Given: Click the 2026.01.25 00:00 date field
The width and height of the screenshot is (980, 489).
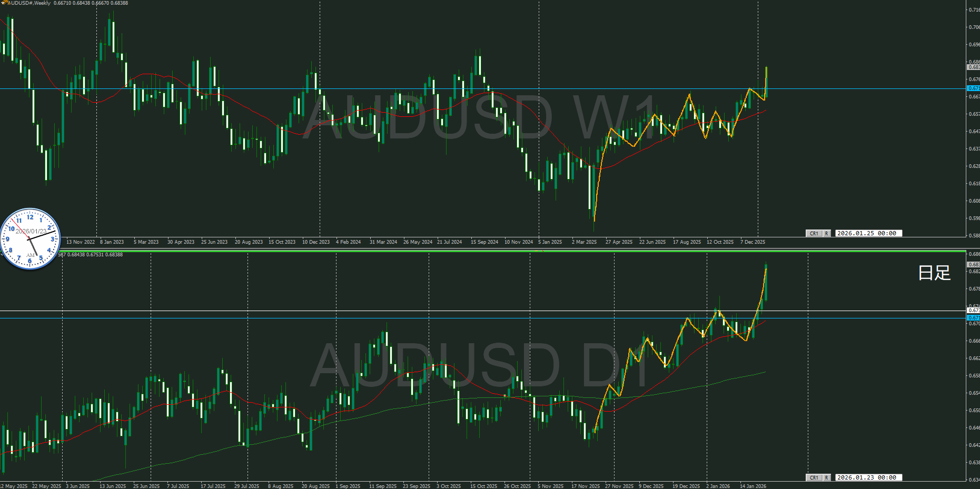Looking at the screenshot, I should pyautogui.click(x=867, y=233).
